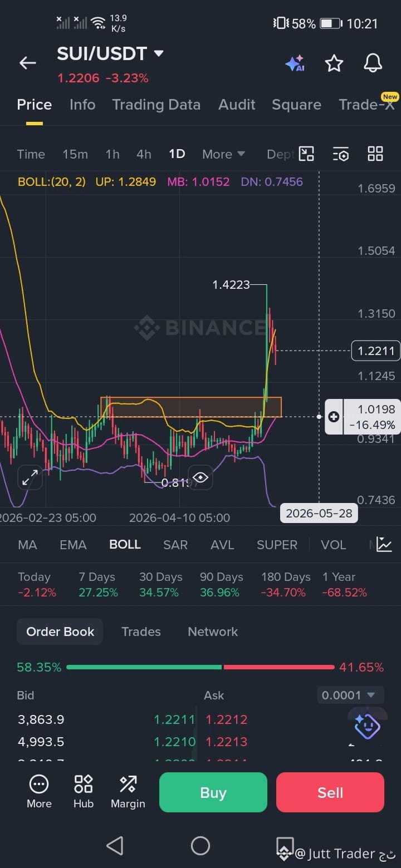Image resolution: width=401 pixels, height=868 pixels.
Task: Open the Order Book tab
Action: [60, 632]
